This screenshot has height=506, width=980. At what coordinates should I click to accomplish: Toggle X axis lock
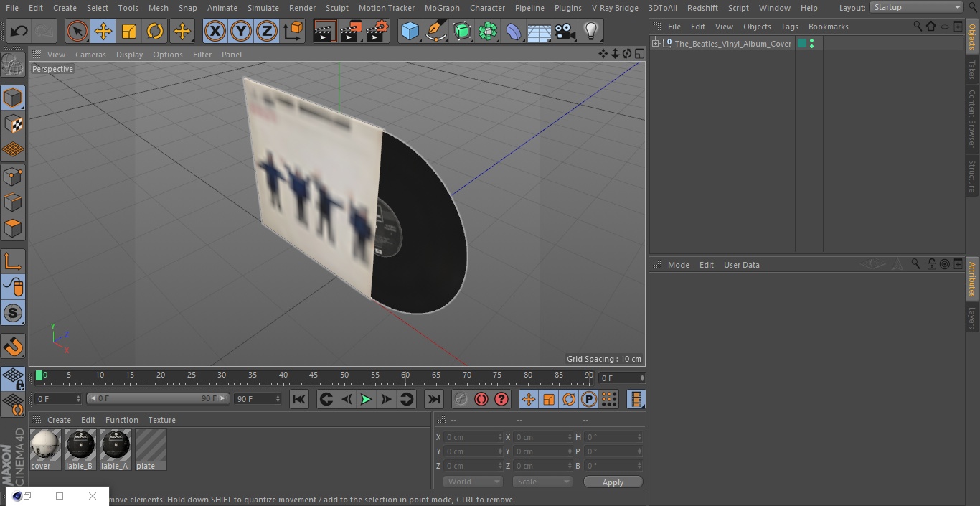click(x=215, y=32)
